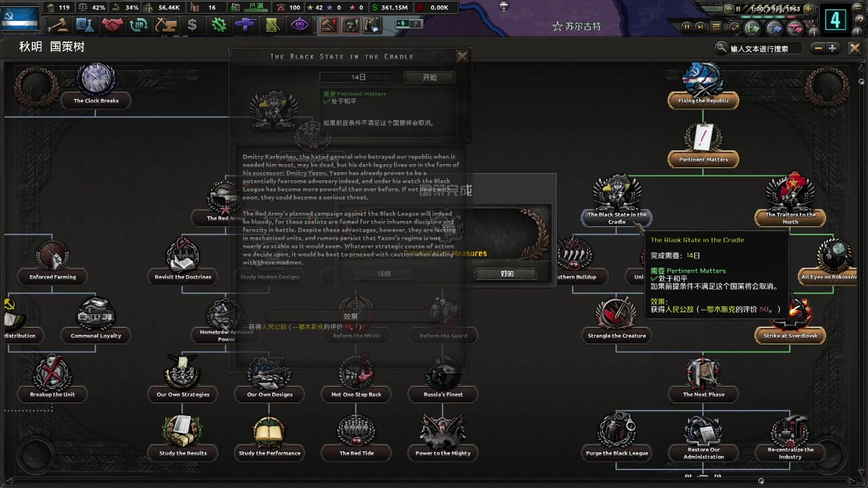Close The Black State in the Cradle dialog
This screenshot has height=488, width=868.
click(x=462, y=57)
